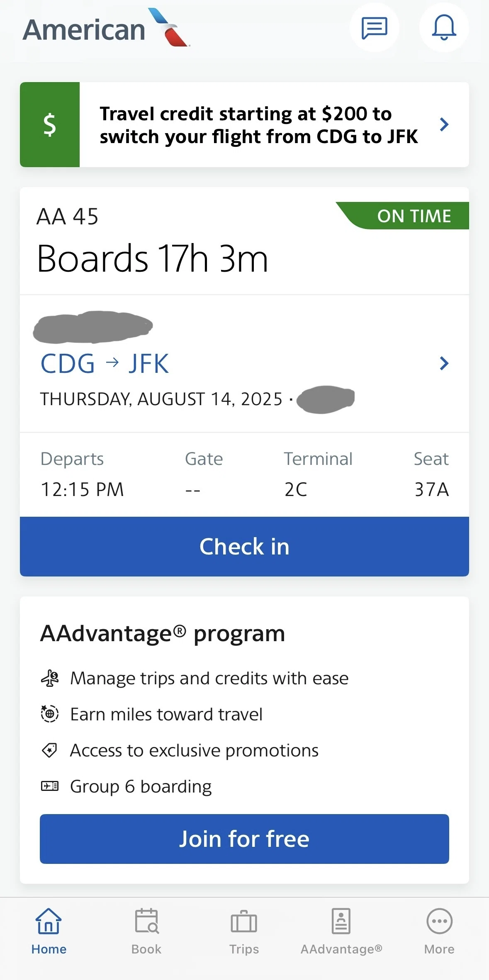Screen dimensions: 489x980
Task: Expand CDG to JFK flight details chevron
Action: point(444,363)
